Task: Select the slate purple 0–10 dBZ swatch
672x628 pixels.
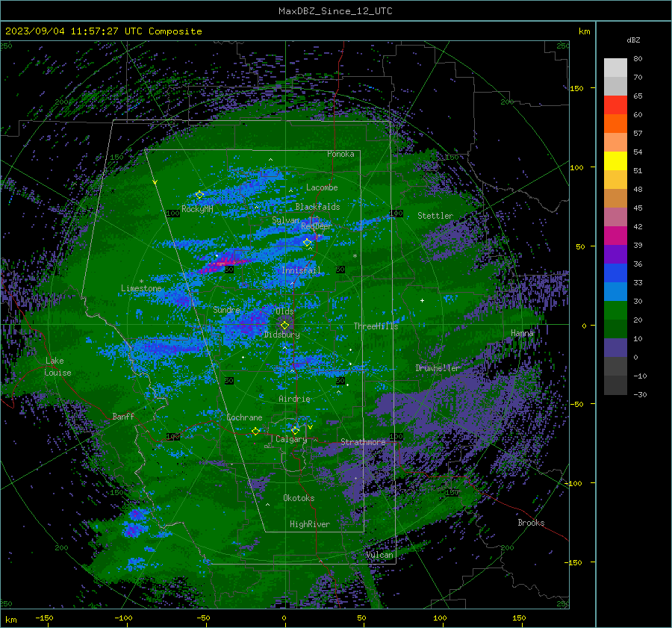Action: tap(615, 348)
